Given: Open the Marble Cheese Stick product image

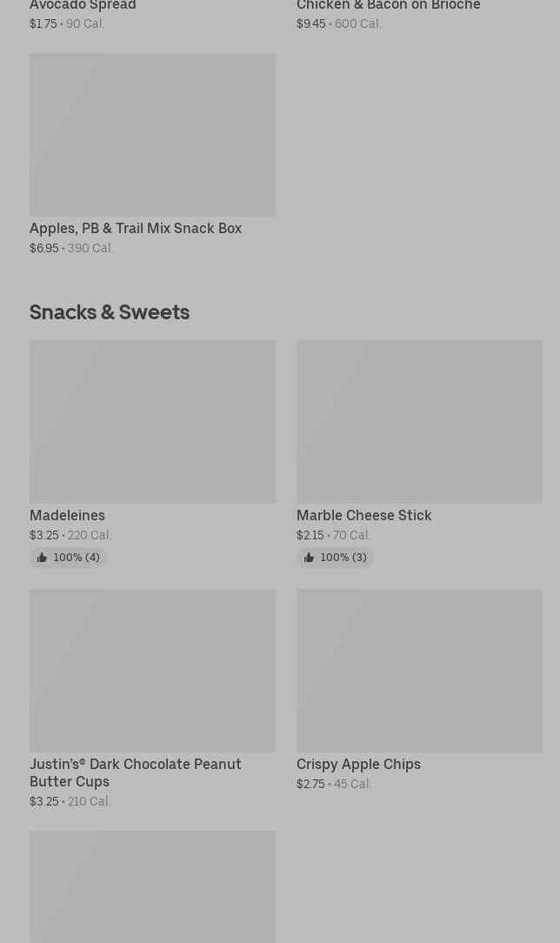Looking at the screenshot, I should (x=419, y=422).
